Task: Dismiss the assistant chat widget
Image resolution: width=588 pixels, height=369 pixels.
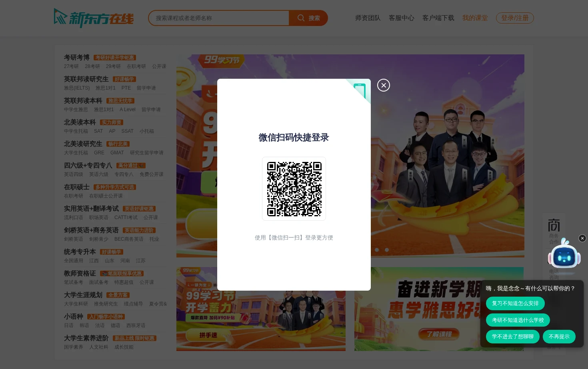Action: (x=582, y=238)
